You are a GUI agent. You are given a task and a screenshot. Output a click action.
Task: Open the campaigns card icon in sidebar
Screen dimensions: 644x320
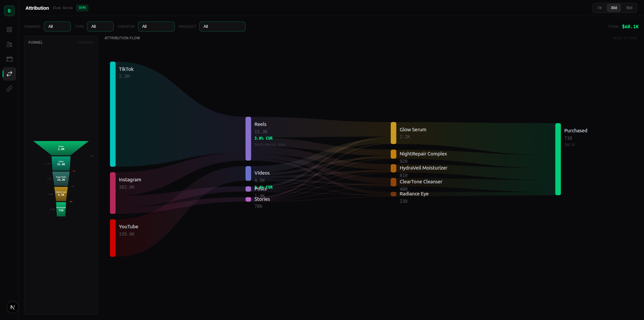pos(9,59)
